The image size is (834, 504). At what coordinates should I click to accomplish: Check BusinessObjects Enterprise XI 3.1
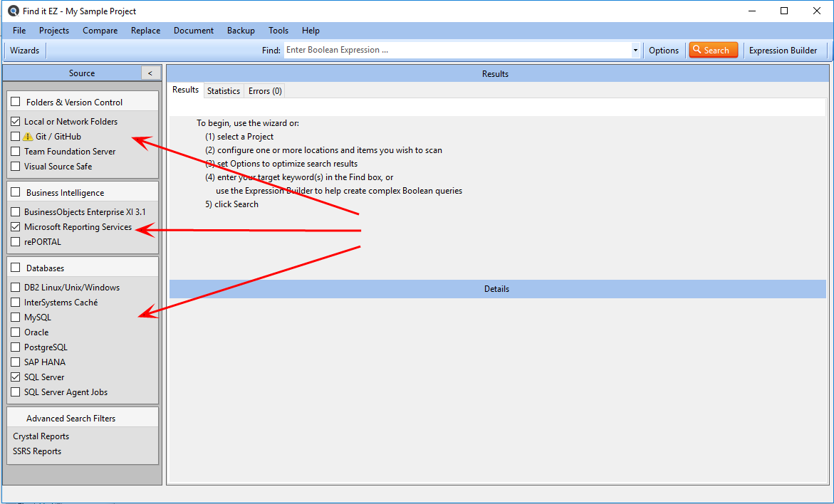coord(16,212)
